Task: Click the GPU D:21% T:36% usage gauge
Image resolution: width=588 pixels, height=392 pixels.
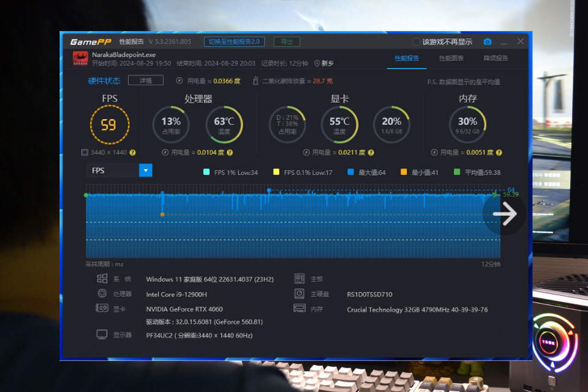Action: pos(287,124)
